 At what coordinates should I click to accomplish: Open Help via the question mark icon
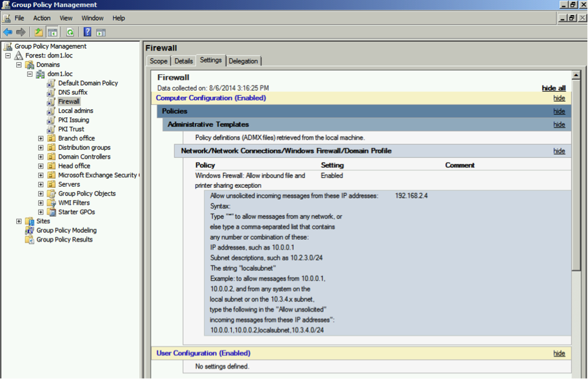(x=87, y=32)
